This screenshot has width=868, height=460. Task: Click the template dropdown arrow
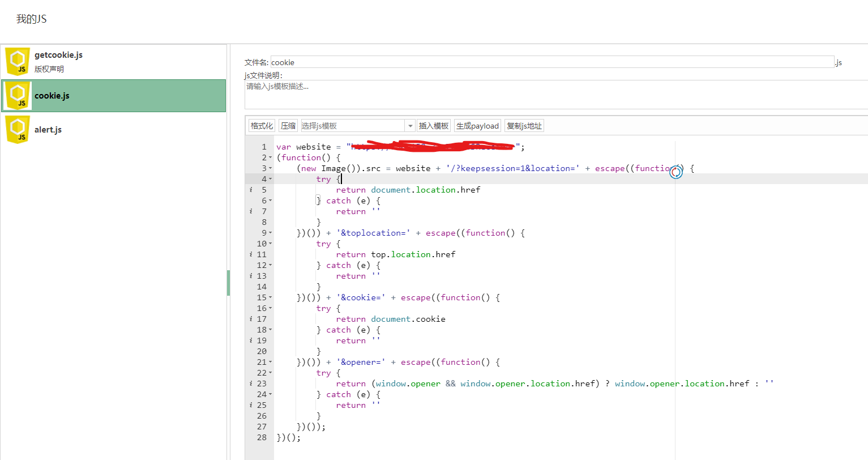click(x=410, y=126)
